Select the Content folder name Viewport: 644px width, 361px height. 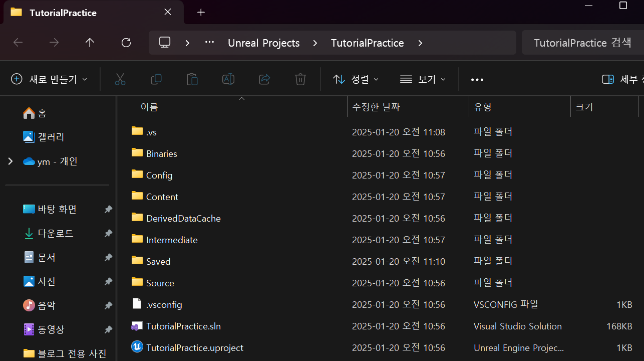click(x=162, y=197)
